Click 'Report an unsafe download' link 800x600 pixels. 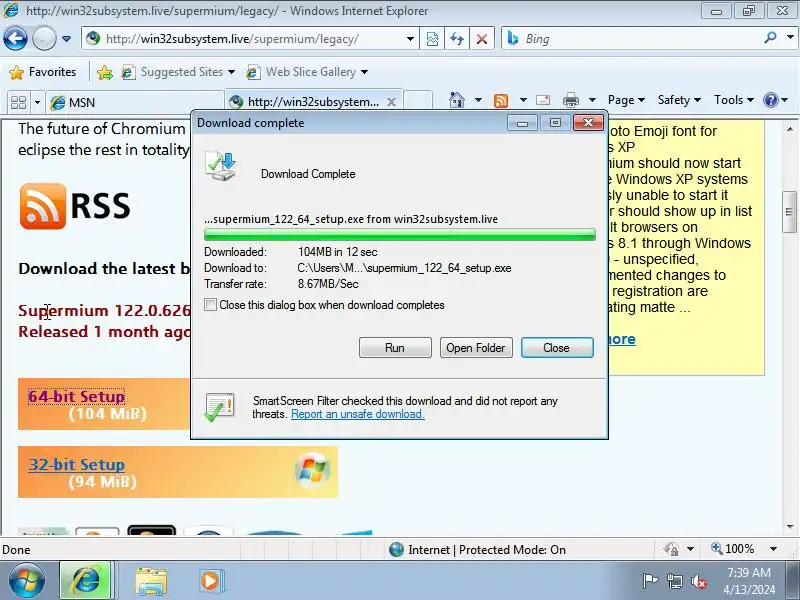point(358,414)
